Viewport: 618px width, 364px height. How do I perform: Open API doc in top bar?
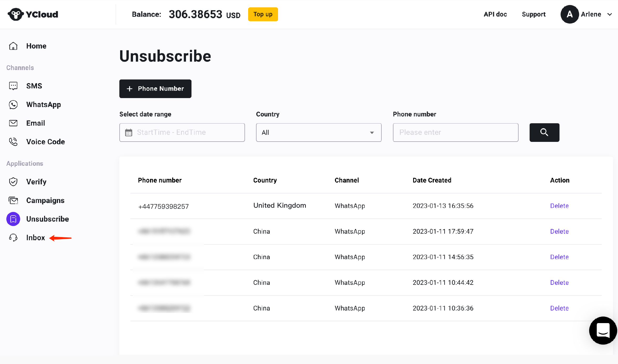tap(495, 14)
